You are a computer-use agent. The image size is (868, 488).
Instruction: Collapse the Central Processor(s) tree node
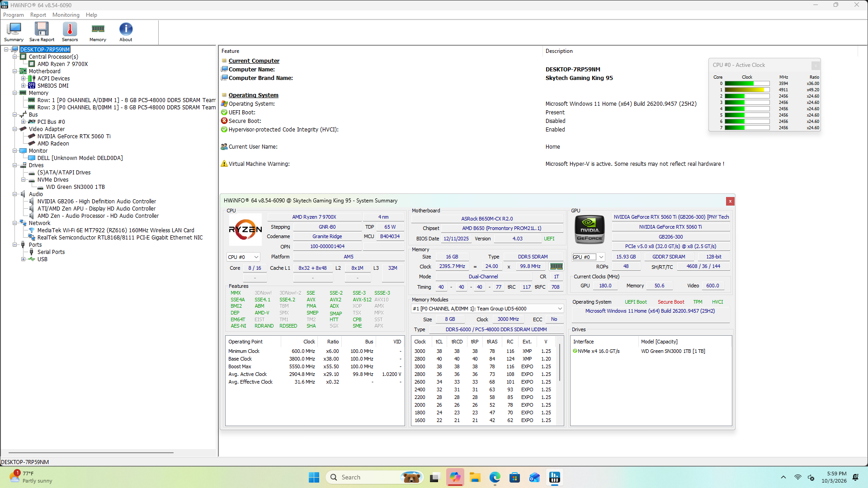[15, 57]
